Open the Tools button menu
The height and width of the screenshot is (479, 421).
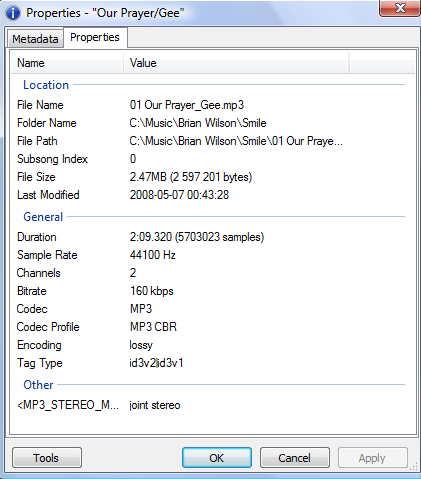[x=47, y=458]
